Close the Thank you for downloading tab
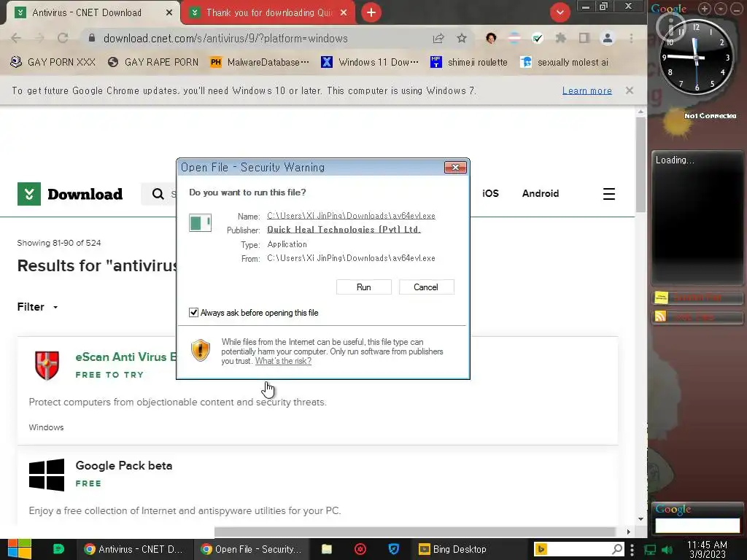 click(x=344, y=13)
